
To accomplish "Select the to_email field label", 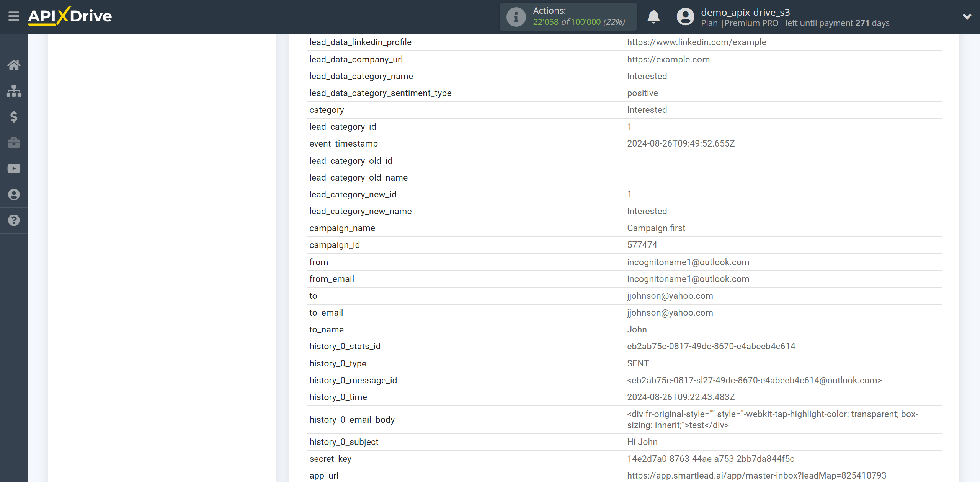I will pyautogui.click(x=326, y=313).
